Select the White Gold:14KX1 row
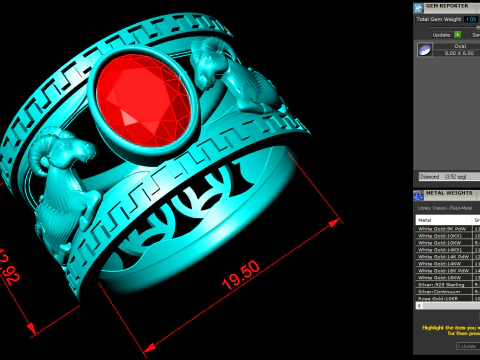The width and height of the screenshot is (480, 360). click(444, 250)
